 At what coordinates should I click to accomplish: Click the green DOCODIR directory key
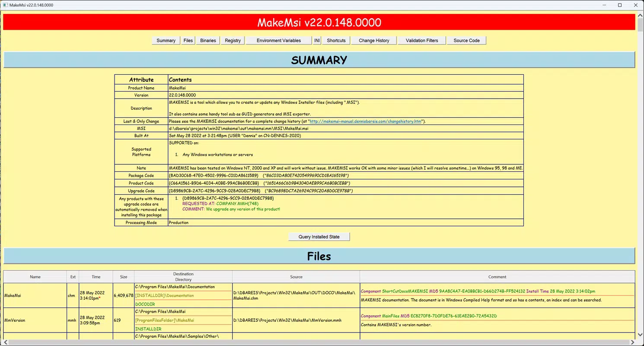[145, 304]
